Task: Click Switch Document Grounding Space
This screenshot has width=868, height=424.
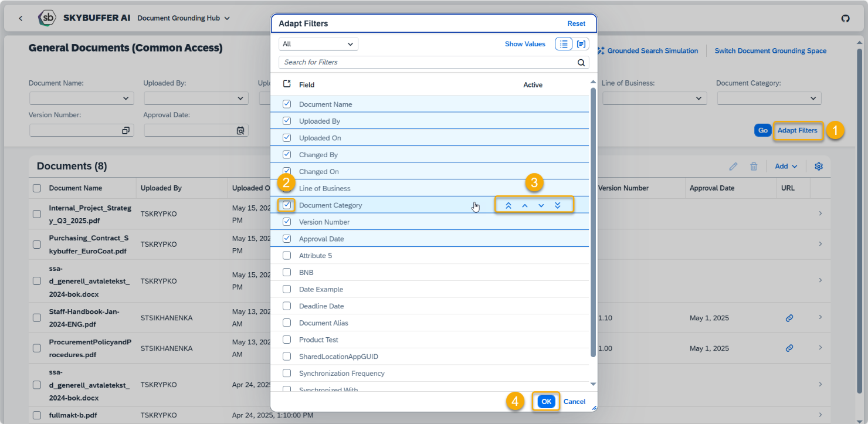Action: 771,51
